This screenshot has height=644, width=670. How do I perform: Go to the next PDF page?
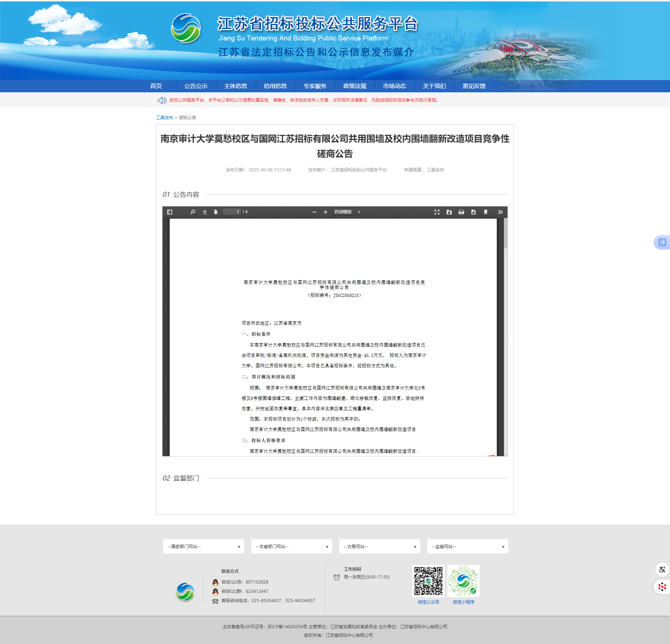(x=216, y=212)
